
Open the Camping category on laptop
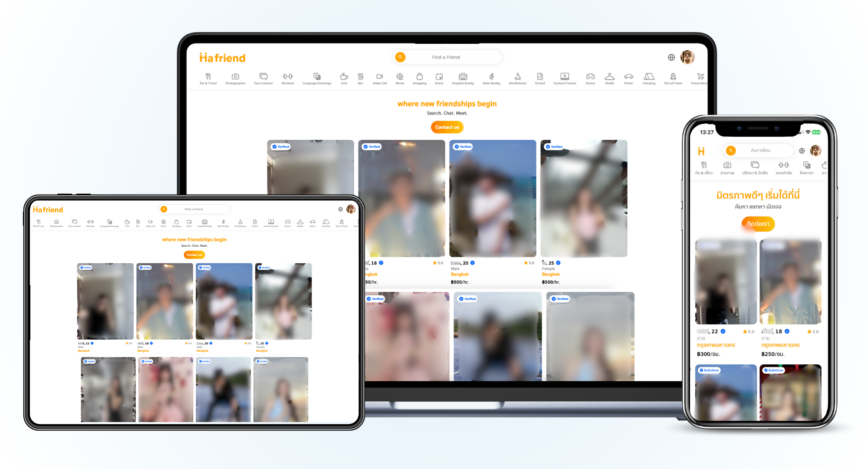[x=649, y=79]
